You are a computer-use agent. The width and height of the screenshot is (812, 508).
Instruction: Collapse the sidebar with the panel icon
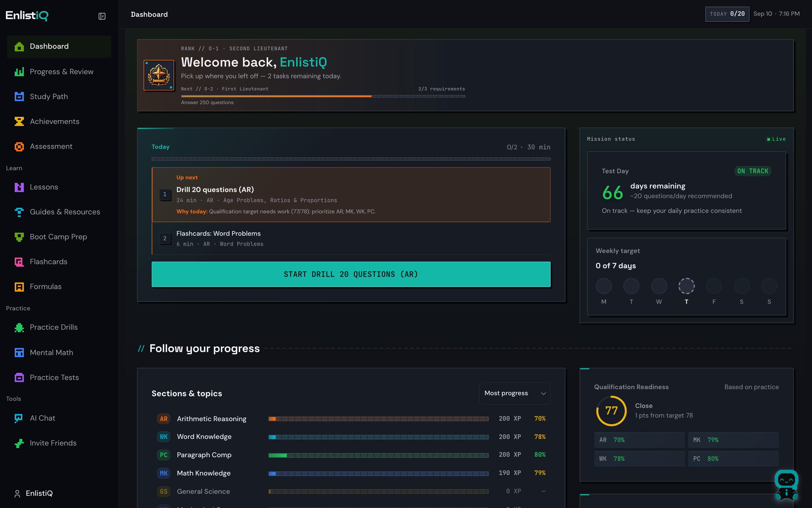[x=102, y=16]
